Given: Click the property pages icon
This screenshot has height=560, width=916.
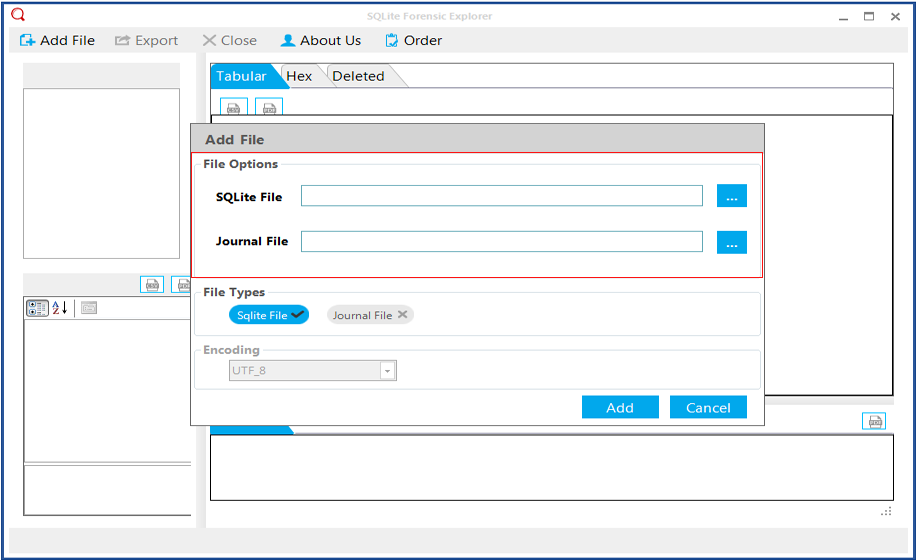Looking at the screenshot, I should 89,308.
